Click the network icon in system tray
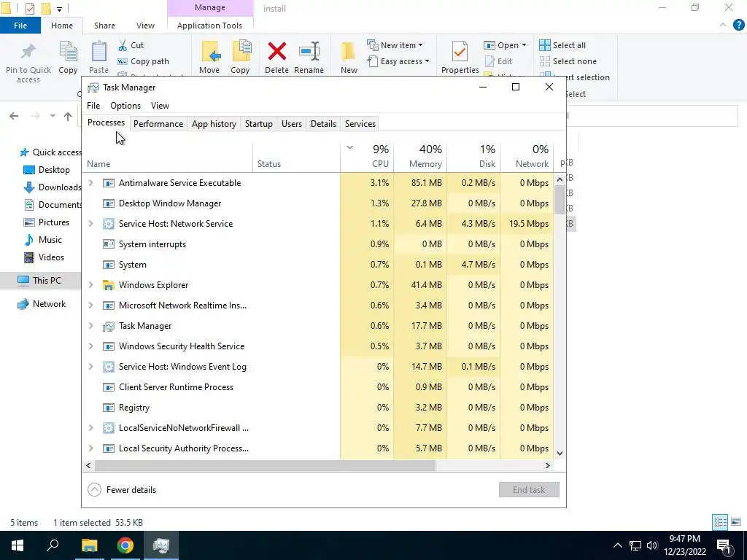This screenshot has height=560, width=747. tap(635, 545)
